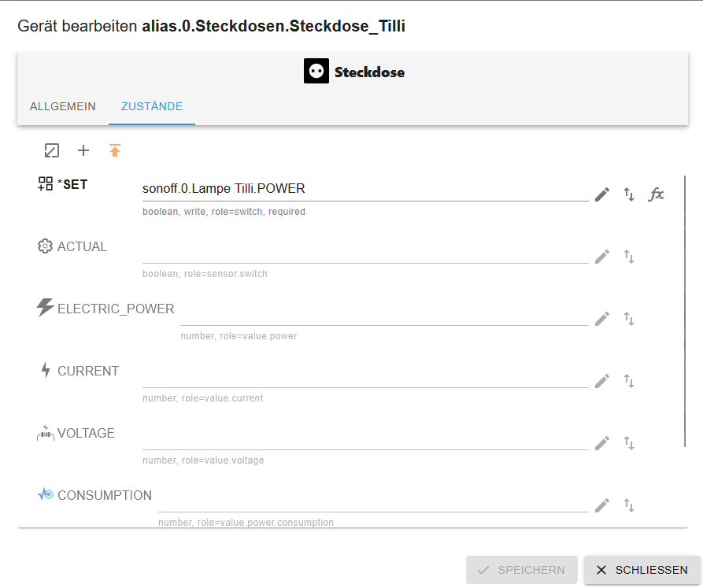Click the vertical scrollbar of the states list
The image size is (703, 588).
tap(685, 315)
